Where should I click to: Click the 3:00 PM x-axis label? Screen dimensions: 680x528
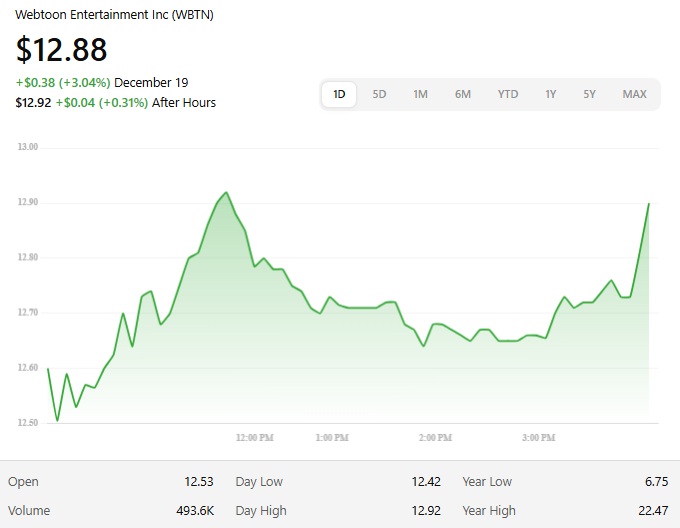[539, 437]
